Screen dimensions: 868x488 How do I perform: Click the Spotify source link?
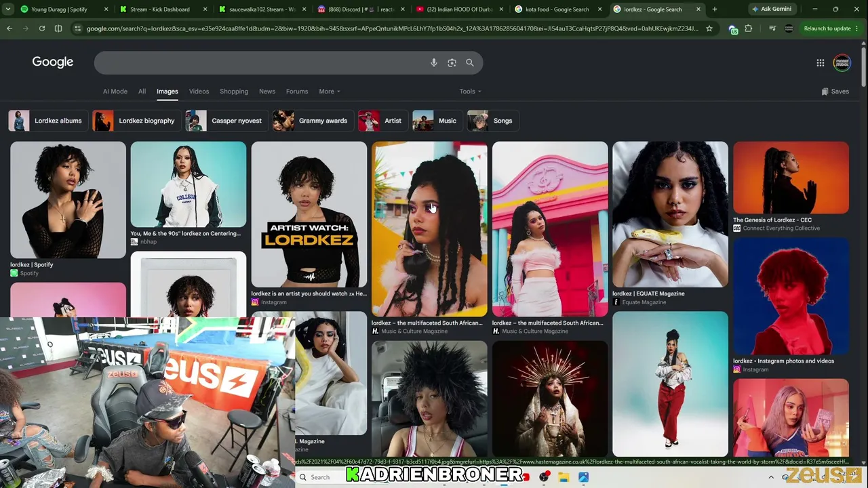click(x=24, y=273)
